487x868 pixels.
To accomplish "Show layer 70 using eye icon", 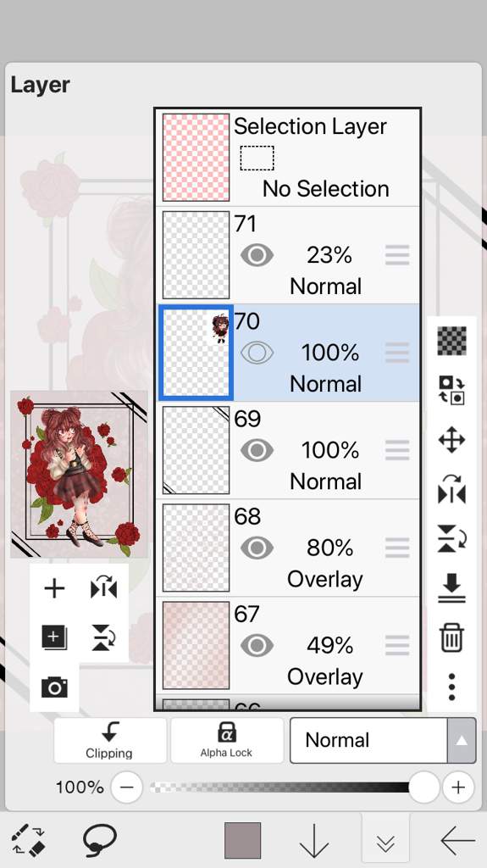I will pos(257,353).
